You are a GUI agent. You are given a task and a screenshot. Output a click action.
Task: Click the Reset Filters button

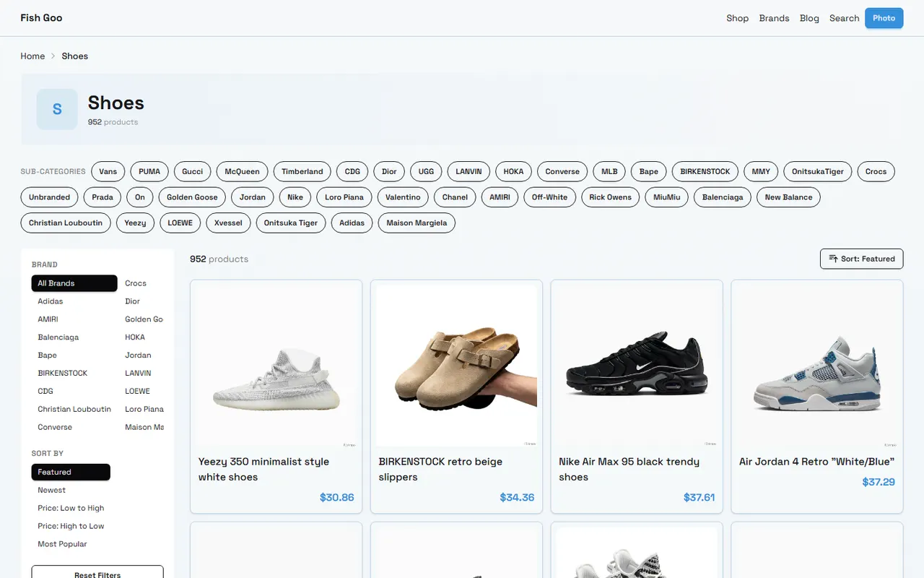point(97,574)
